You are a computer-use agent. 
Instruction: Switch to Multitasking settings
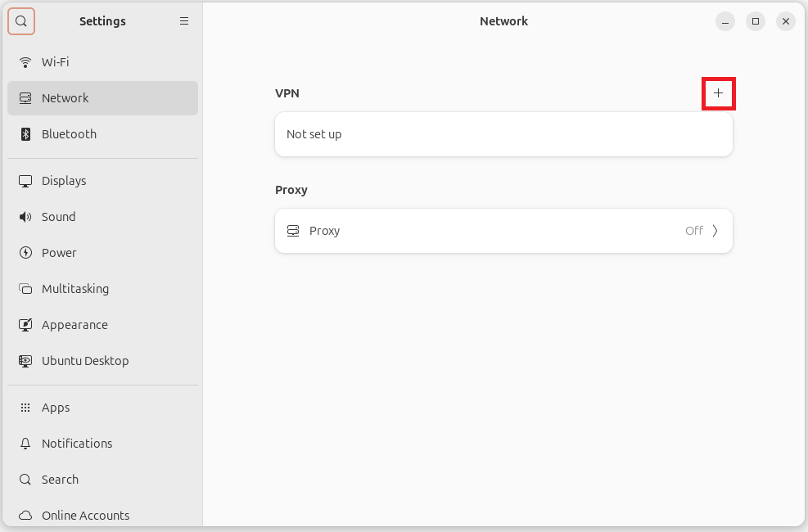coord(102,289)
